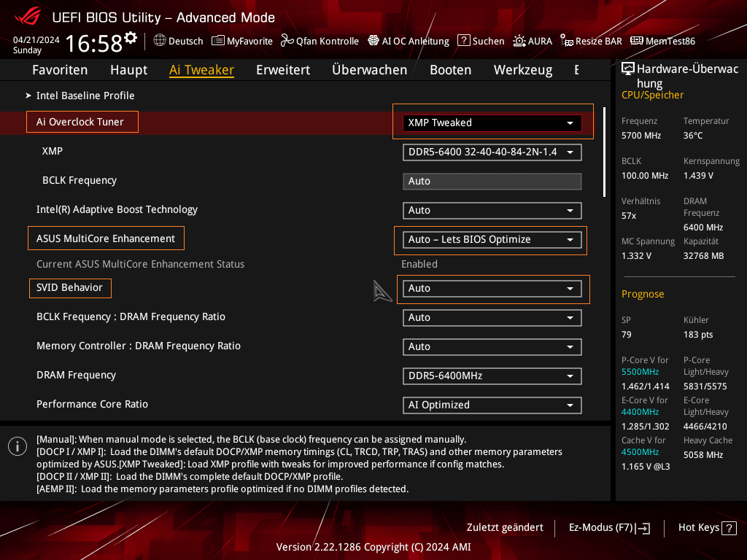This screenshot has width=747, height=560.
Task: Toggle Resize BAR icon
Action: pos(566,41)
